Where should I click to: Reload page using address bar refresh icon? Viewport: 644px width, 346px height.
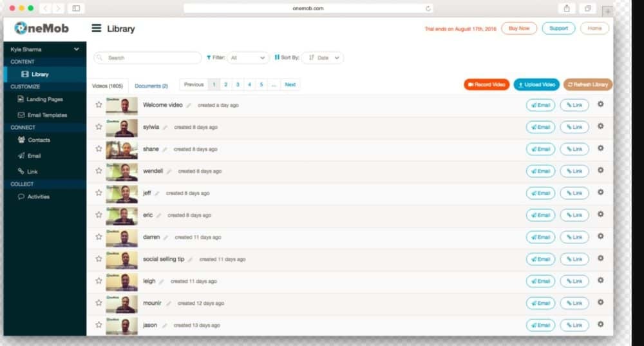[x=428, y=8]
